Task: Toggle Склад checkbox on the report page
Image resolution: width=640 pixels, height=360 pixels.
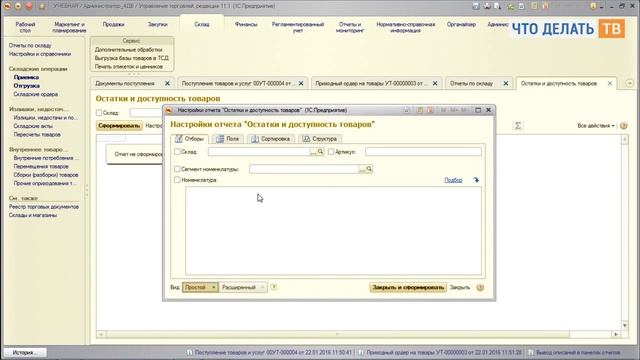Action: pos(99,112)
